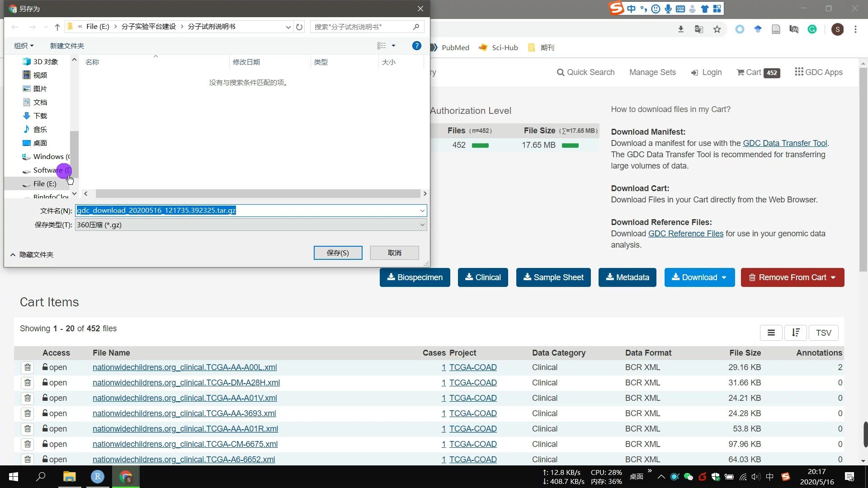The width and height of the screenshot is (868, 488).
Task: Bookmark page with the star icon
Action: pyautogui.click(x=717, y=29)
